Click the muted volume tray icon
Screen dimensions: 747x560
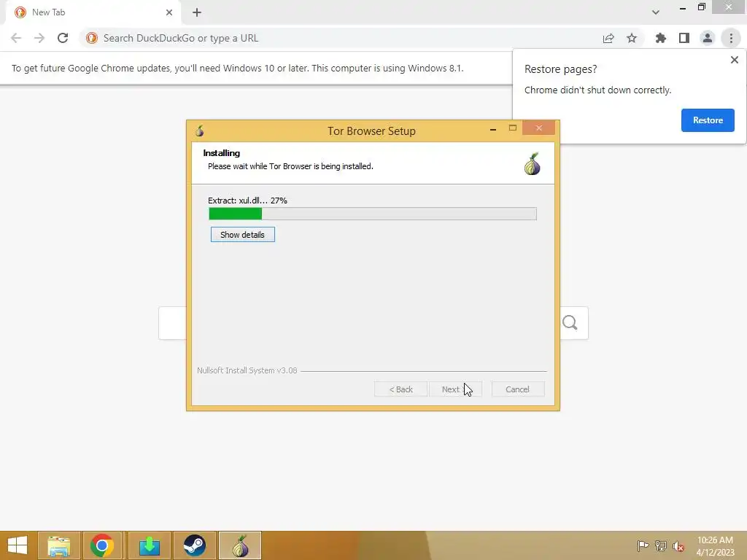(678, 546)
